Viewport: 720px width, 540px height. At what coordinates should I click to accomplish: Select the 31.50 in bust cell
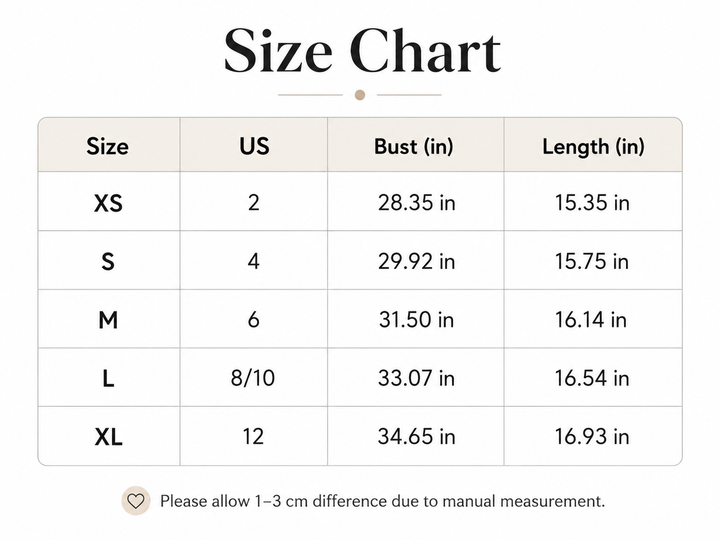click(416, 320)
